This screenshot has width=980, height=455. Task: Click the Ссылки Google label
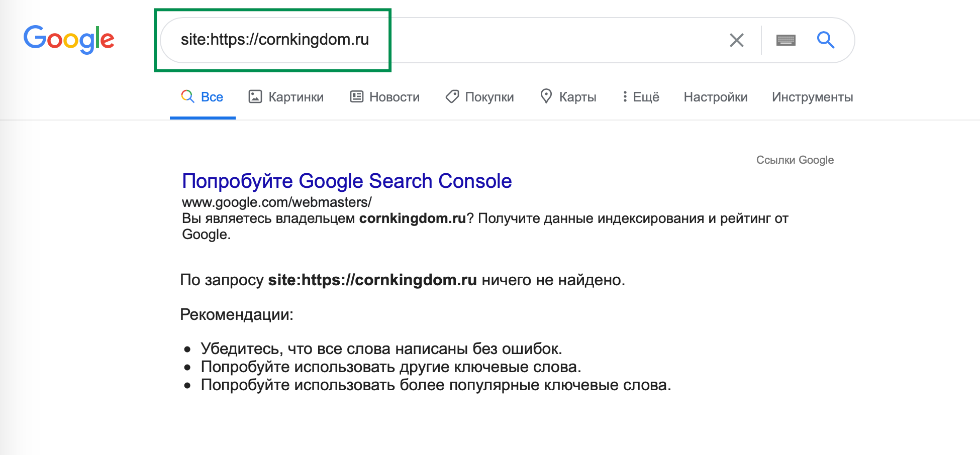pos(795,160)
